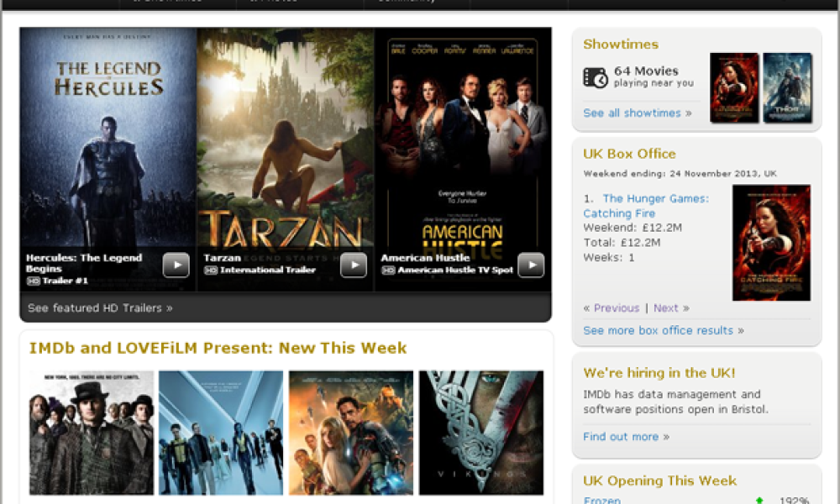
Task: Go to Next box office entry
Action: click(x=666, y=308)
